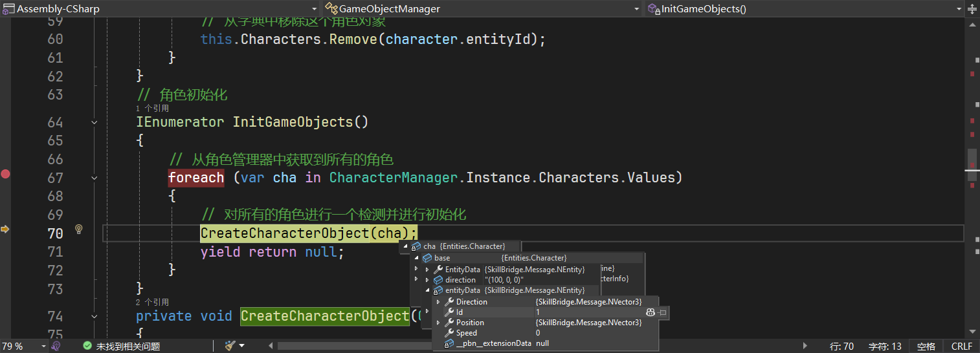
Task: Expand the Position property in datatip
Action: point(438,323)
